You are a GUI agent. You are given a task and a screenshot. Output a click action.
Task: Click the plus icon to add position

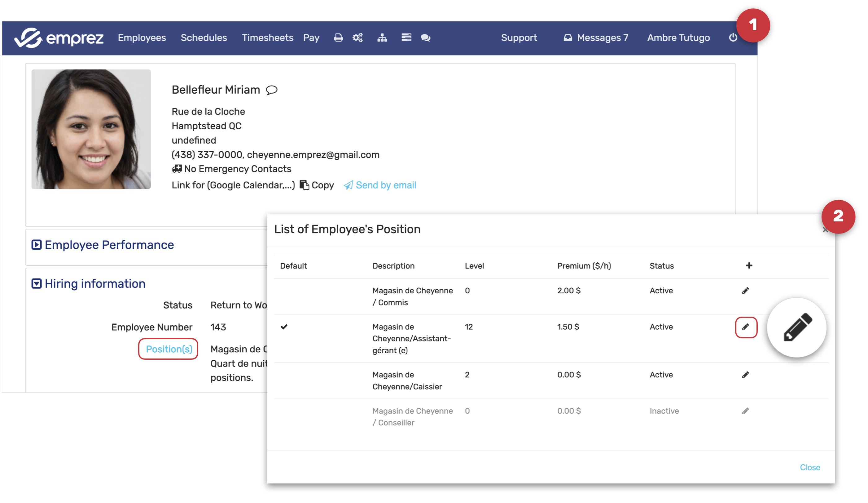pyautogui.click(x=749, y=265)
